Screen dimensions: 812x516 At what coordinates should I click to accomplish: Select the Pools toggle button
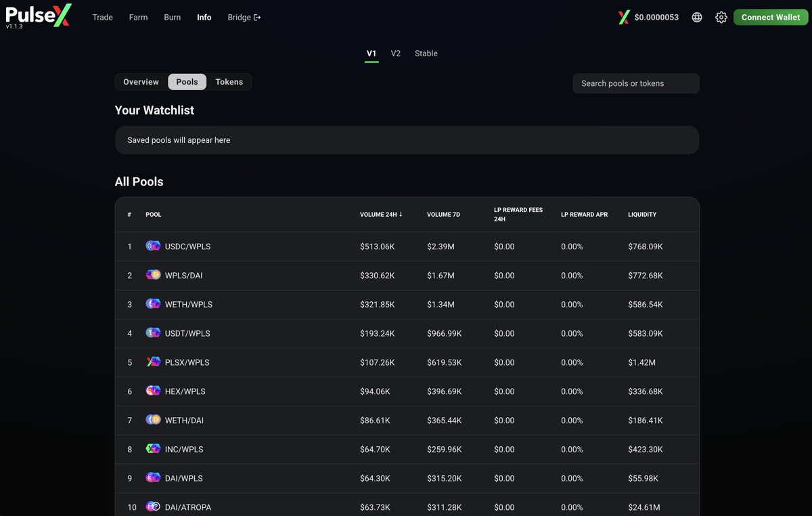click(x=187, y=82)
